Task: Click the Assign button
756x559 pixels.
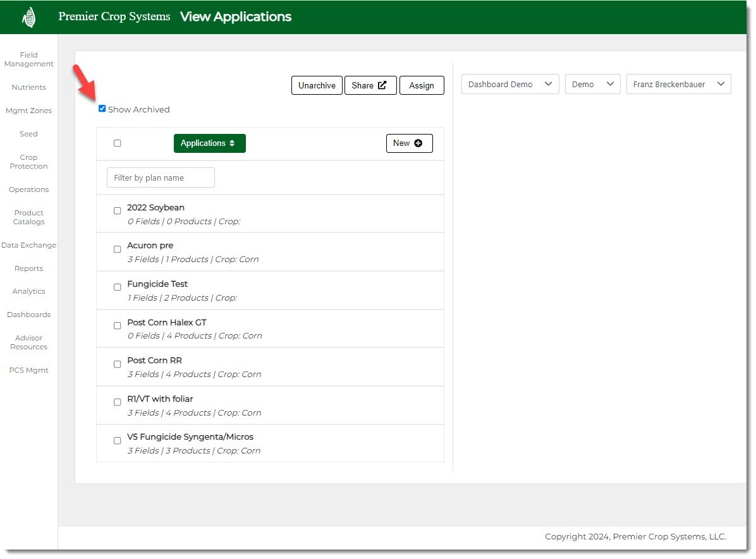Action: [x=422, y=85]
